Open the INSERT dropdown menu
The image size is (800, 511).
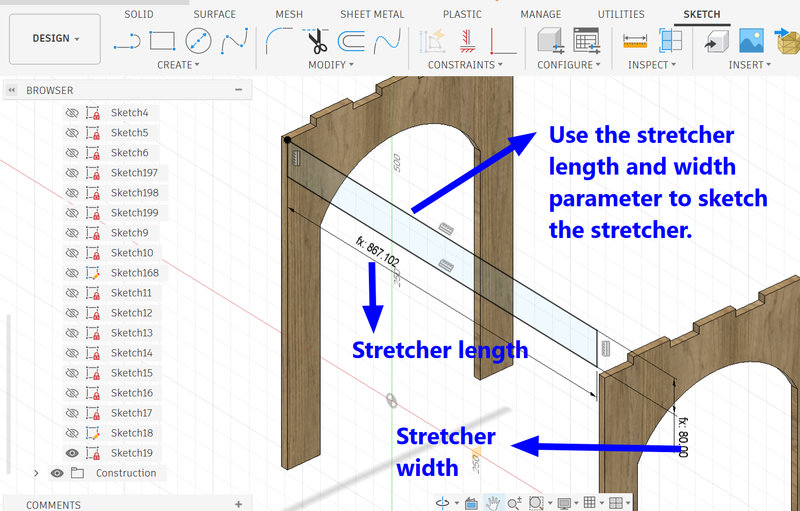click(x=749, y=65)
